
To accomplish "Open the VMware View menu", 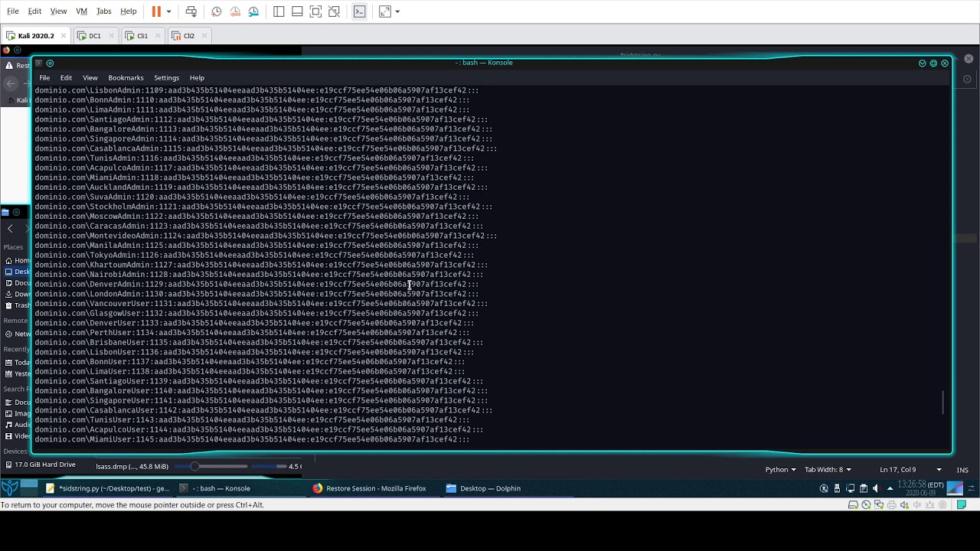I will coord(58,11).
